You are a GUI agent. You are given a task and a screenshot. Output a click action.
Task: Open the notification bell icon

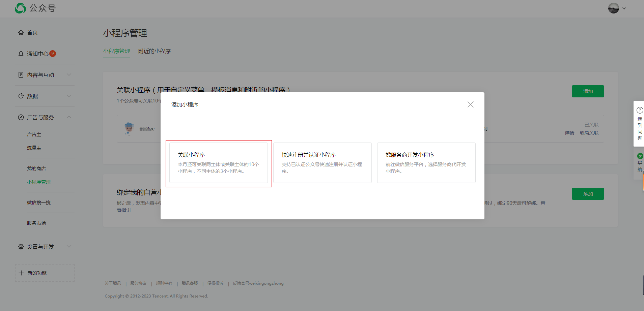pos(21,54)
